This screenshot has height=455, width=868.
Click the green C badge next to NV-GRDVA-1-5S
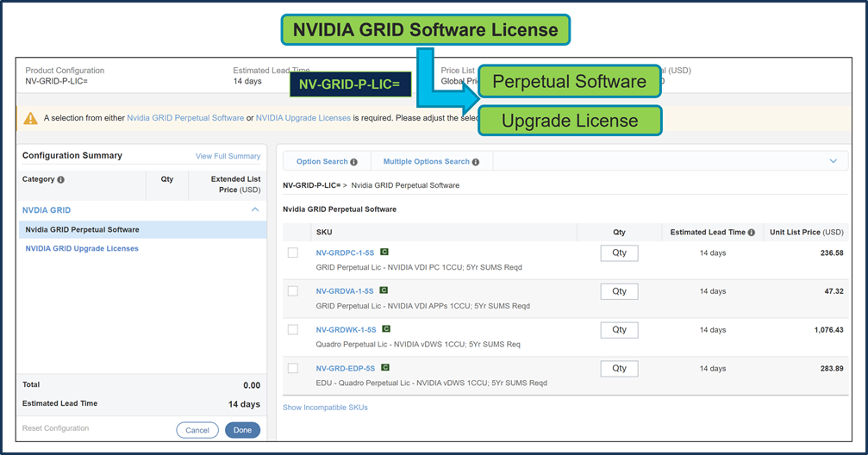click(x=384, y=290)
